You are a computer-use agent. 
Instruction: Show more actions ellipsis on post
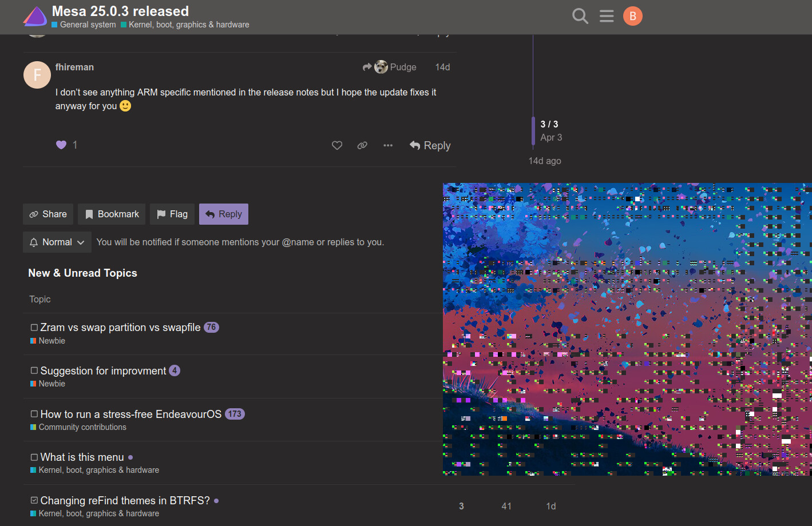[x=388, y=145]
